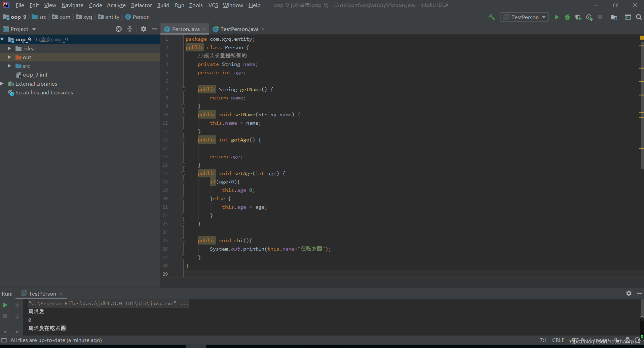The height and width of the screenshot is (348, 644).
Task: Open the Project Structure folder icon
Action: 614,17
